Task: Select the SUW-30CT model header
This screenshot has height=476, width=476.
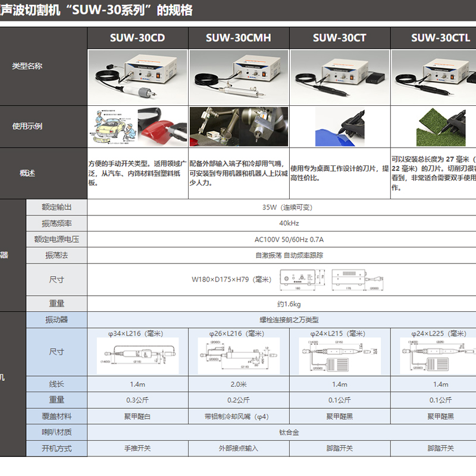Action: point(340,38)
